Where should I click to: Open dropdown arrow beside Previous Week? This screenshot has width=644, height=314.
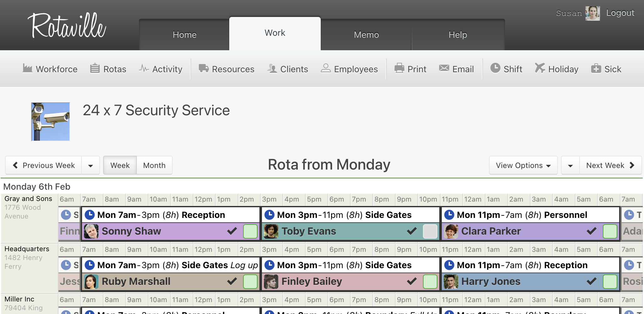(x=91, y=165)
